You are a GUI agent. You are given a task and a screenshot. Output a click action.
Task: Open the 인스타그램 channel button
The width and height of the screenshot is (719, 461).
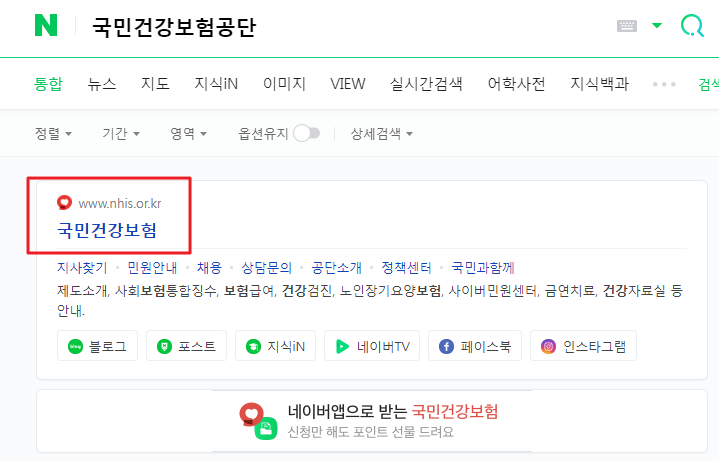[583, 345]
